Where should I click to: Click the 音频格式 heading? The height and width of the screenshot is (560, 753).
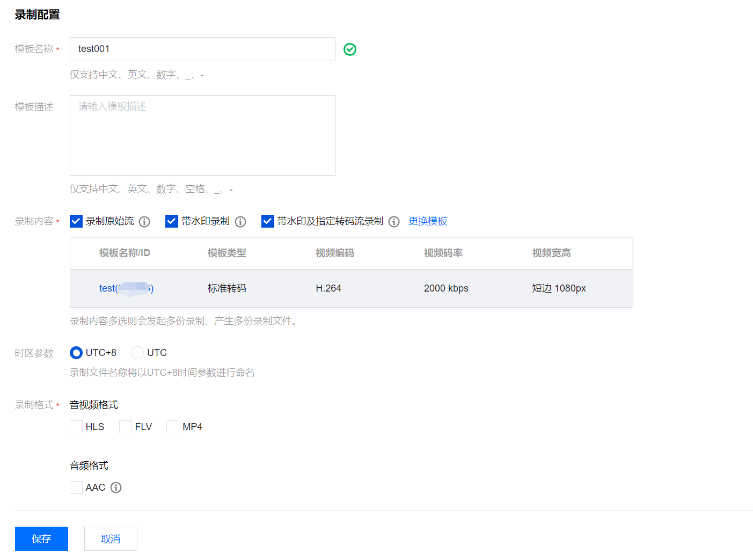click(89, 466)
